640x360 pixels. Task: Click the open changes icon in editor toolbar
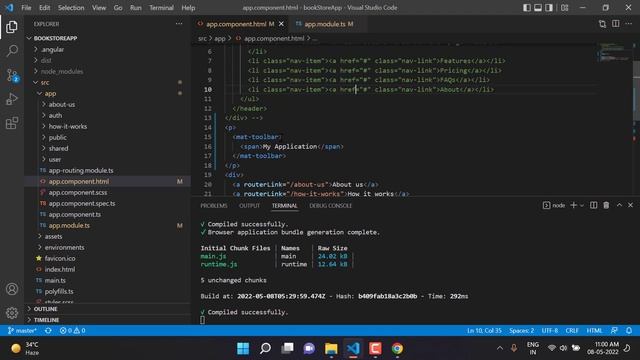click(x=602, y=24)
